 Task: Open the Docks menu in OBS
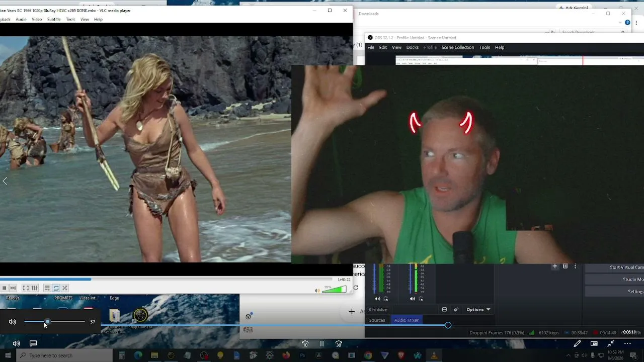click(x=412, y=47)
